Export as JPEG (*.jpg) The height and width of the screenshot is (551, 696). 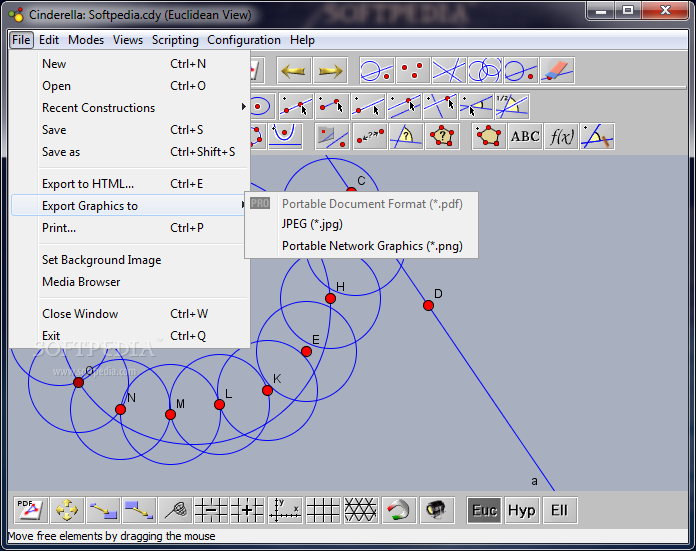(361, 224)
